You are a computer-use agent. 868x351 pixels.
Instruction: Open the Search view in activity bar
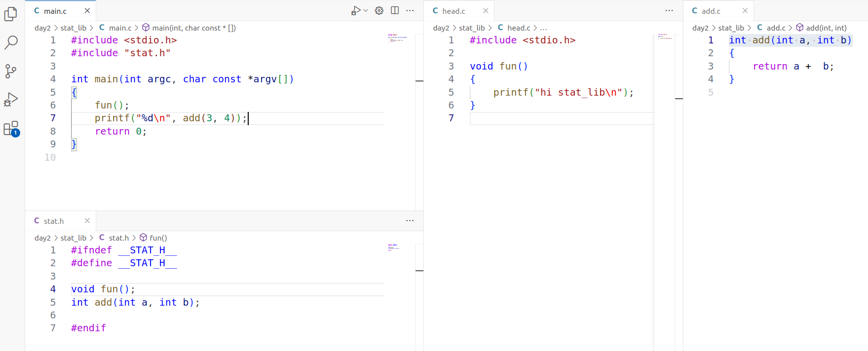tap(11, 42)
